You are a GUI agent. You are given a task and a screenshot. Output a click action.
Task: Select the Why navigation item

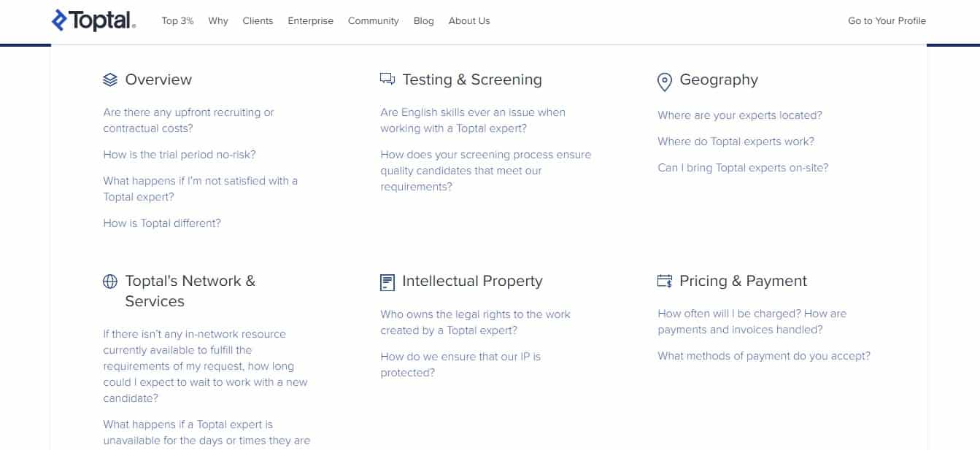pyautogui.click(x=217, y=21)
